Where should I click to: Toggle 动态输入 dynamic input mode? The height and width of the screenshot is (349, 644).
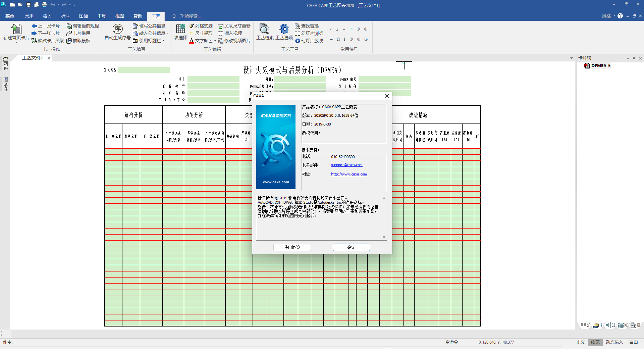(614, 342)
